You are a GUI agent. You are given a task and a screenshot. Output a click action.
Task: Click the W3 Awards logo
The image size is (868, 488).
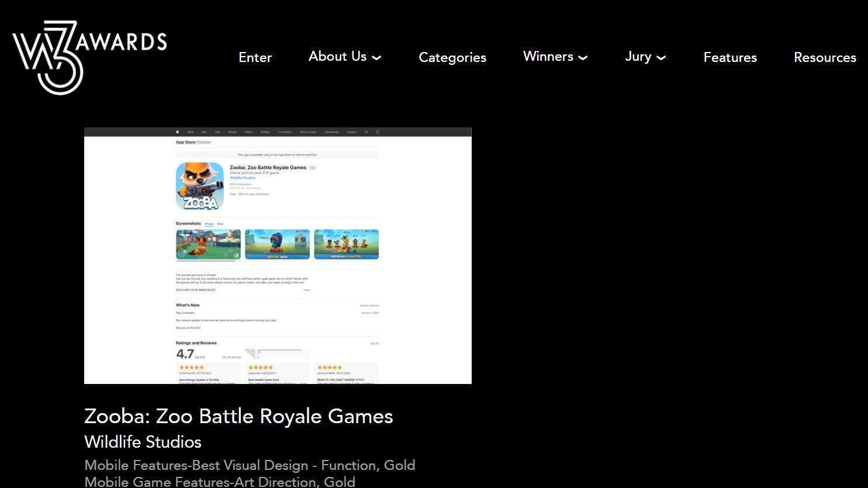click(89, 57)
